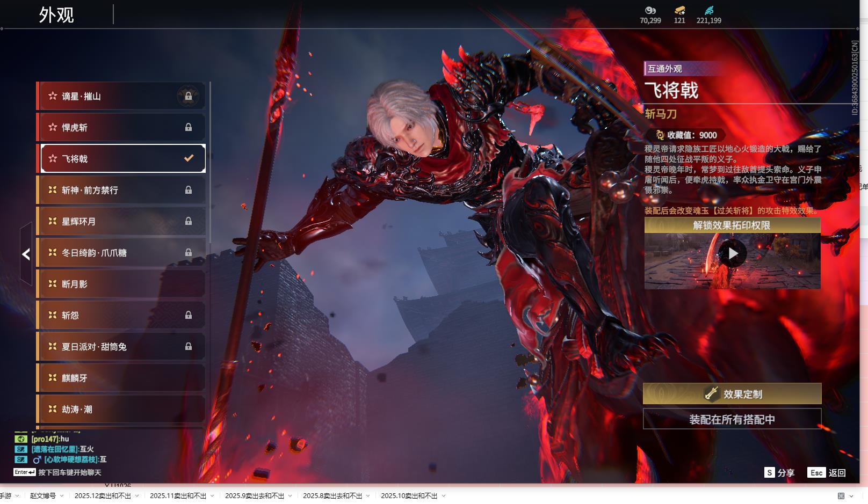
Task: Click the silver coin currency icon
Action: point(650,10)
